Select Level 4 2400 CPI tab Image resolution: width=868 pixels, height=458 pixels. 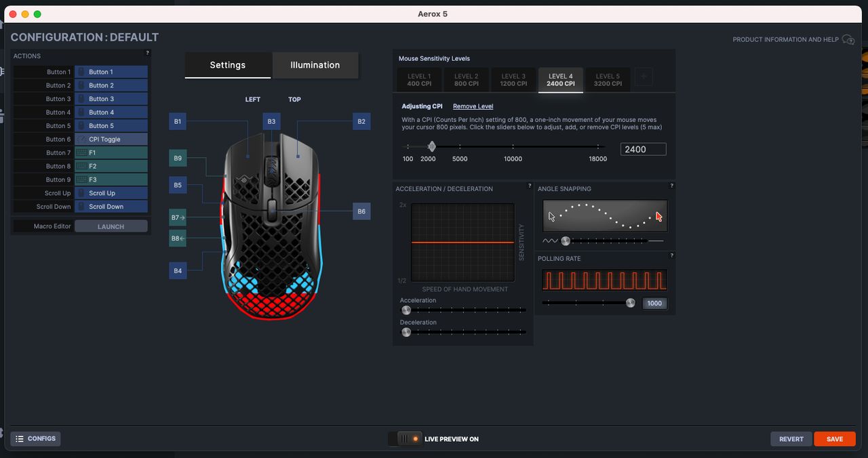pos(561,80)
